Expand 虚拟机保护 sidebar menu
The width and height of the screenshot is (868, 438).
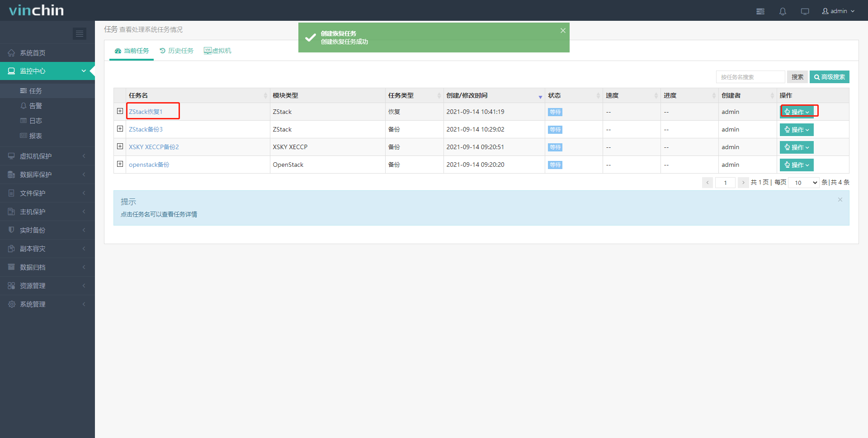pyautogui.click(x=47, y=156)
